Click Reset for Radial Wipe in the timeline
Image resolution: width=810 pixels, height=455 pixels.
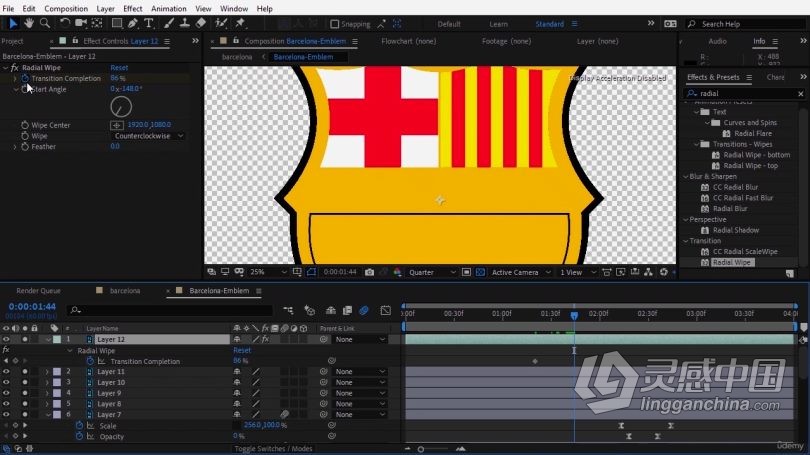tap(242, 350)
